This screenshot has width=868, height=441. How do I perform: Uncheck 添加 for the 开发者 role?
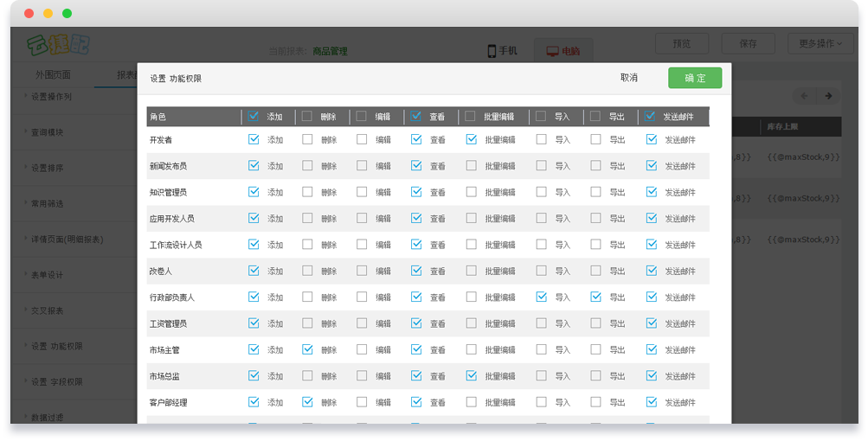point(254,139)
